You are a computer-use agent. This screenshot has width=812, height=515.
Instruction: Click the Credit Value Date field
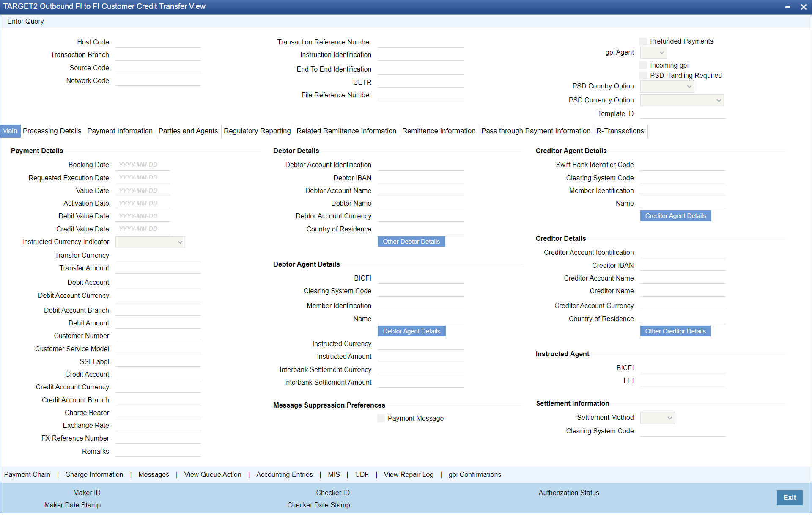pos(143,229)
